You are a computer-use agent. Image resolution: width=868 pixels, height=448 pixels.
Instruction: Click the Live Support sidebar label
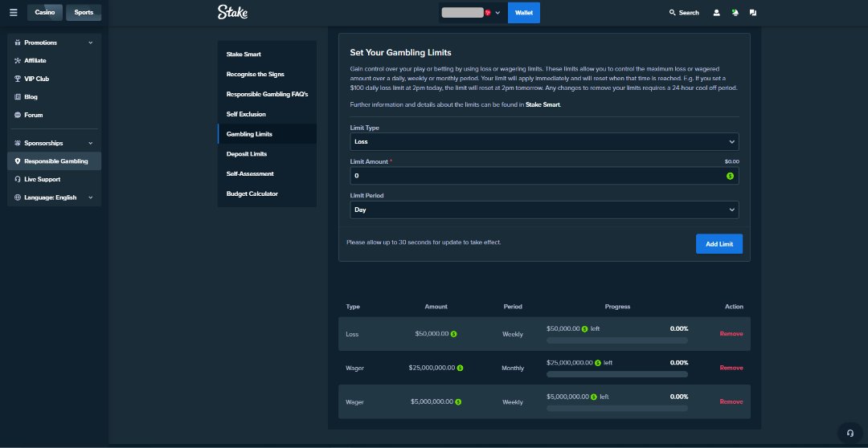[42, 179]
